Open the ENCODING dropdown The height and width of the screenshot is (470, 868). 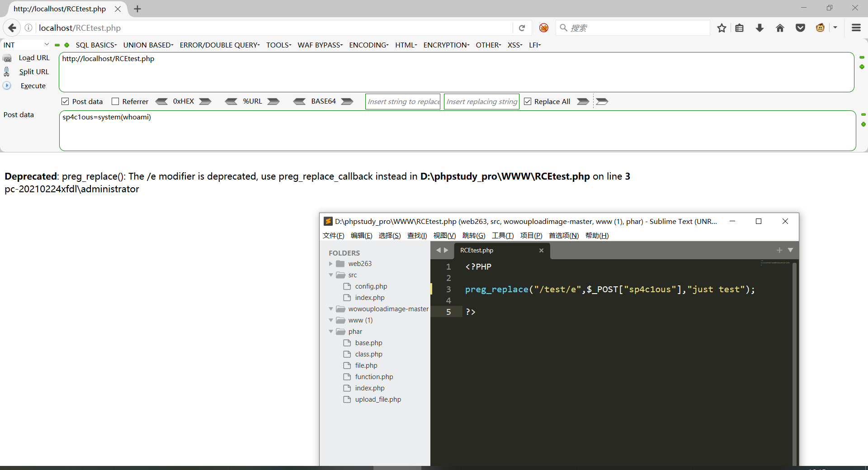click(369, 45)
